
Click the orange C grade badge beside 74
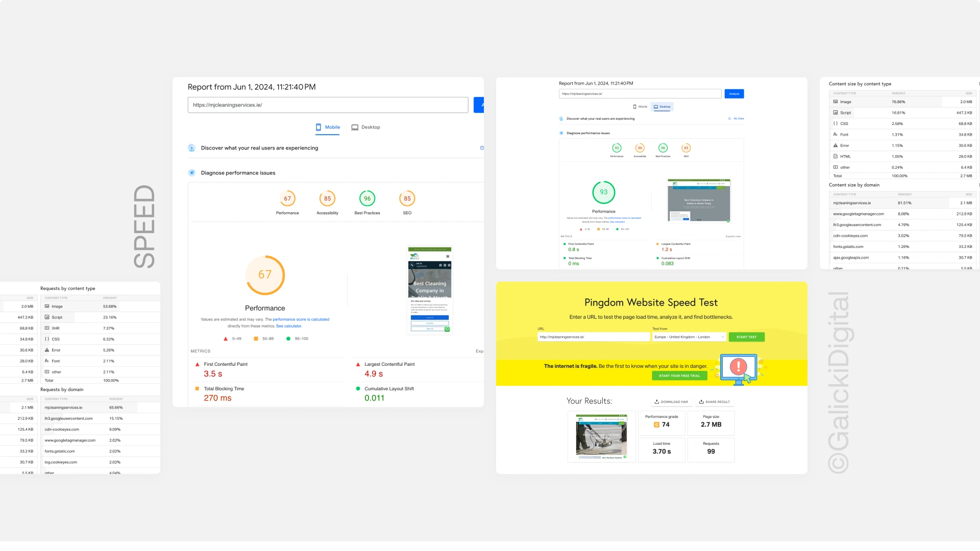pos(656,424)
